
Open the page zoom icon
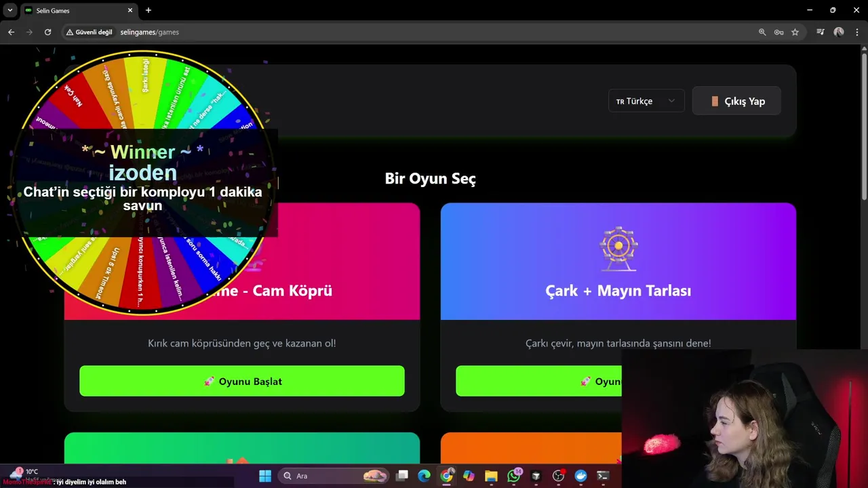pos(762,32)
